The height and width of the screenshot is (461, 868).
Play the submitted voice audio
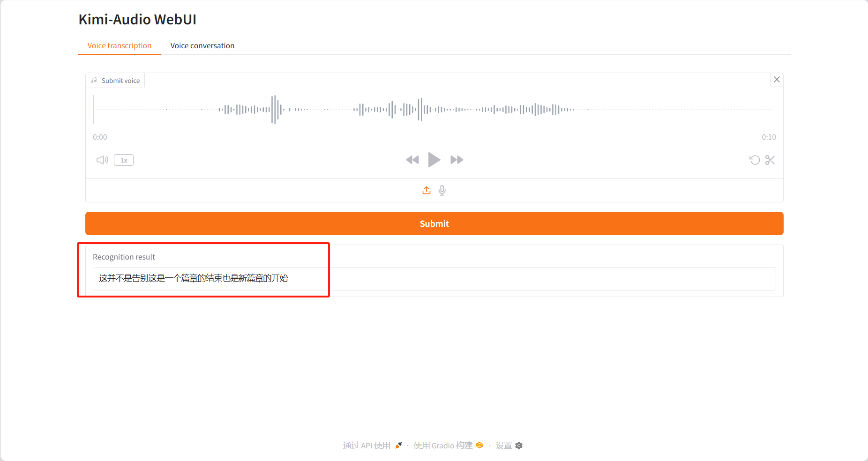(434, 160)
